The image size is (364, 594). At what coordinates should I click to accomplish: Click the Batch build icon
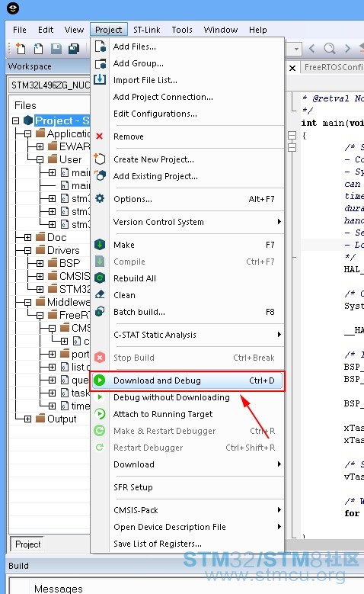point(100,311)
